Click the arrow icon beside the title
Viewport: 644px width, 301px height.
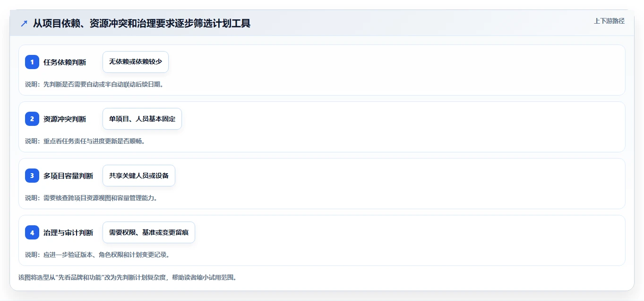tap(24, 23)
